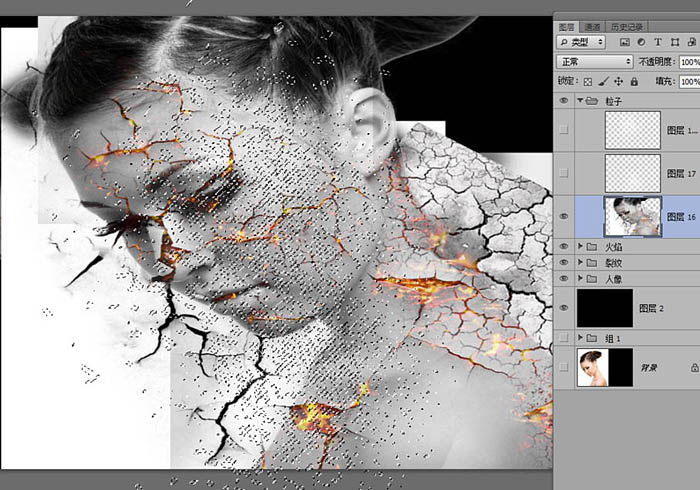The width and height of the screenshot is (700, 490).
Task: Click the folder icon of 人像 group
Action: pos(592,278)
